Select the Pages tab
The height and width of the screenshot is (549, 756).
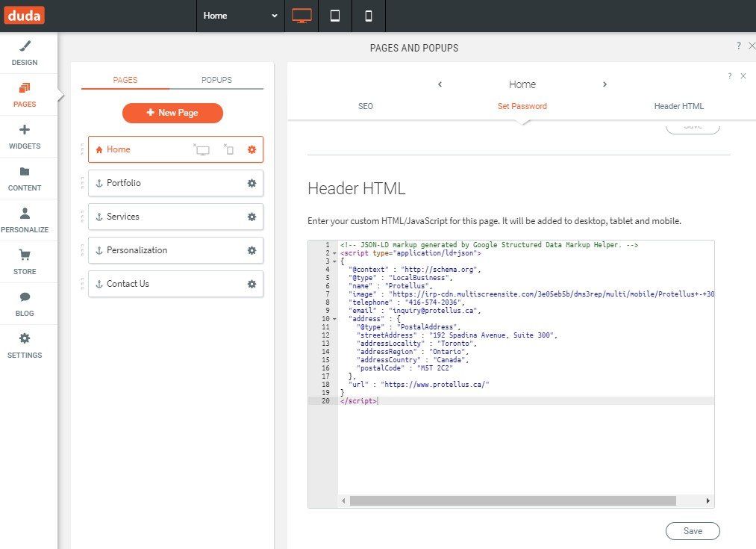click(x=125, y=80)
